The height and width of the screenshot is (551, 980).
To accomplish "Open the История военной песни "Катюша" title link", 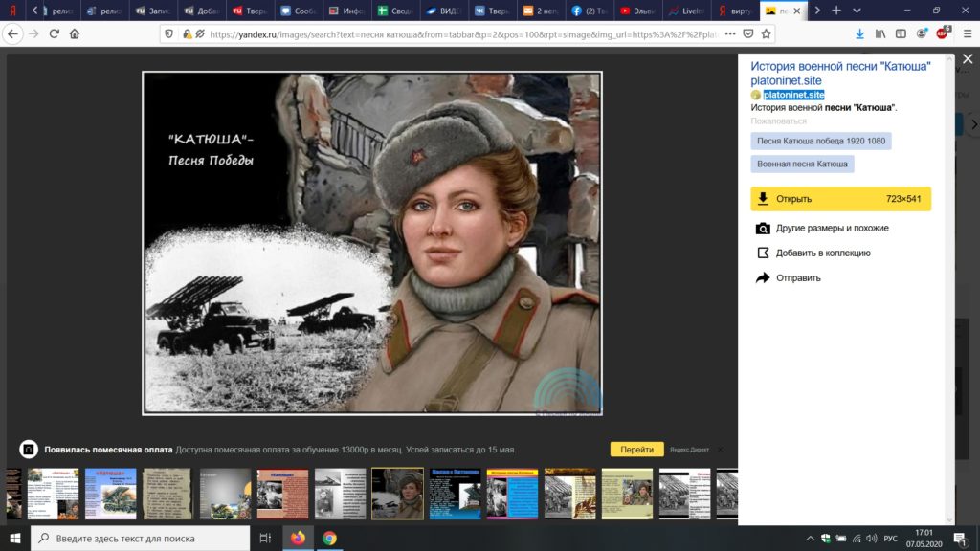I will pyautogui.click(x=839, y=67).
